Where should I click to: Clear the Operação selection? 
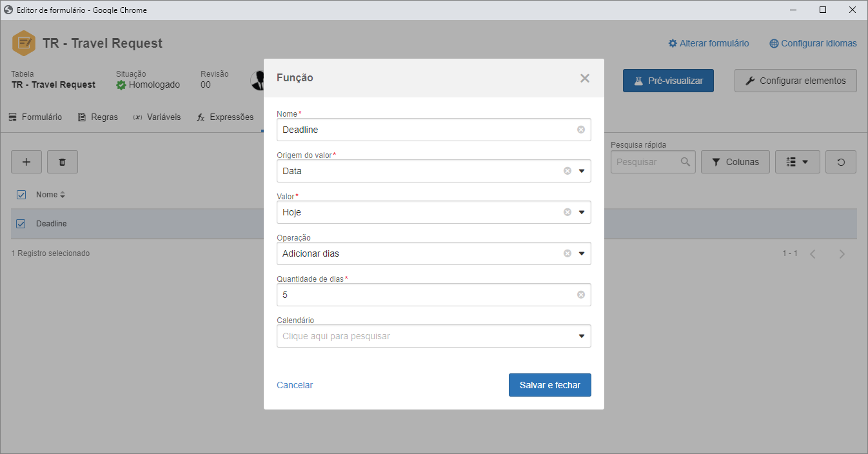pyautogui.click(x=567, y=253)
